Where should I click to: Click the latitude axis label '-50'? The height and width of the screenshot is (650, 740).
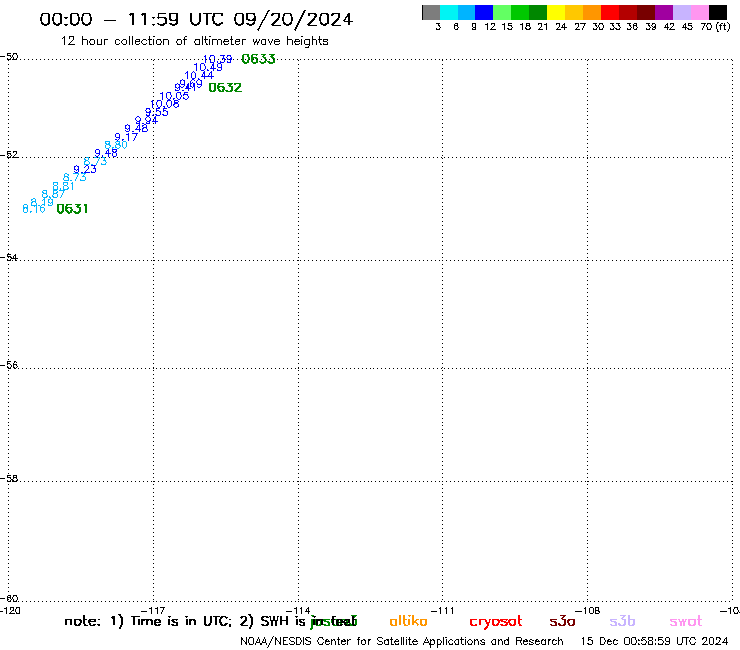coord(9,57)
